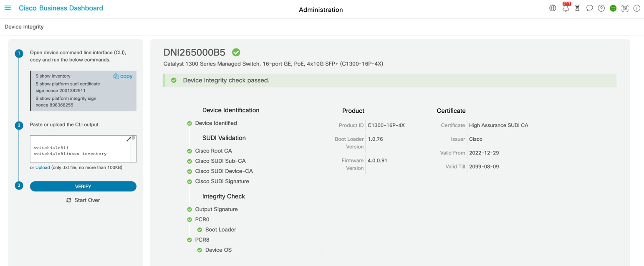Click the Device Identified check status icon

(x=189, y=123)
